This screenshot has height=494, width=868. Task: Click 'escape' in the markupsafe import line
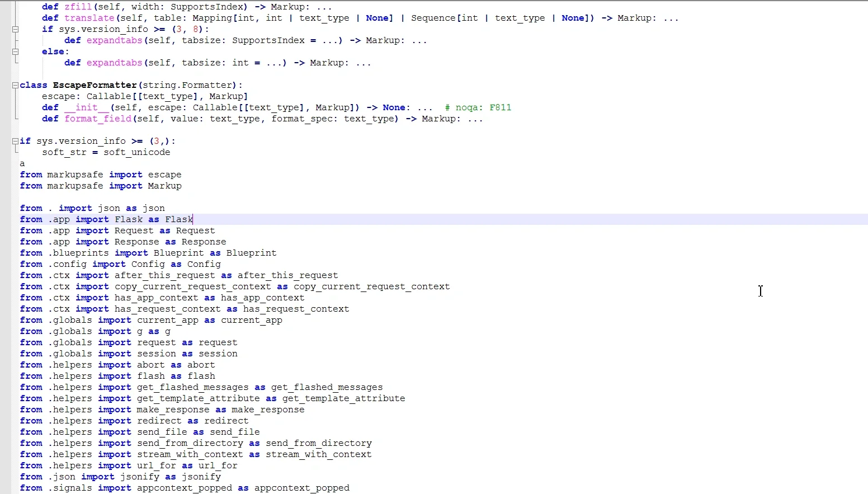point(164,175)
